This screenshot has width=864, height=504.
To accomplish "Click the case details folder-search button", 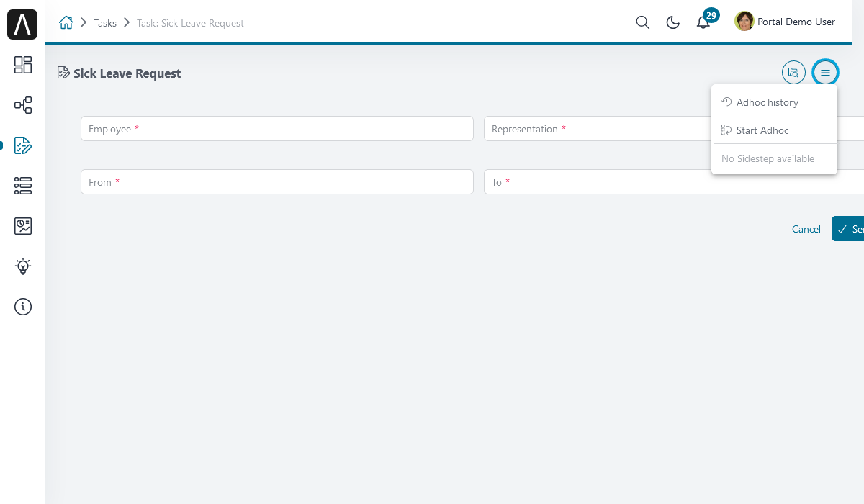I will click(793, 72).
